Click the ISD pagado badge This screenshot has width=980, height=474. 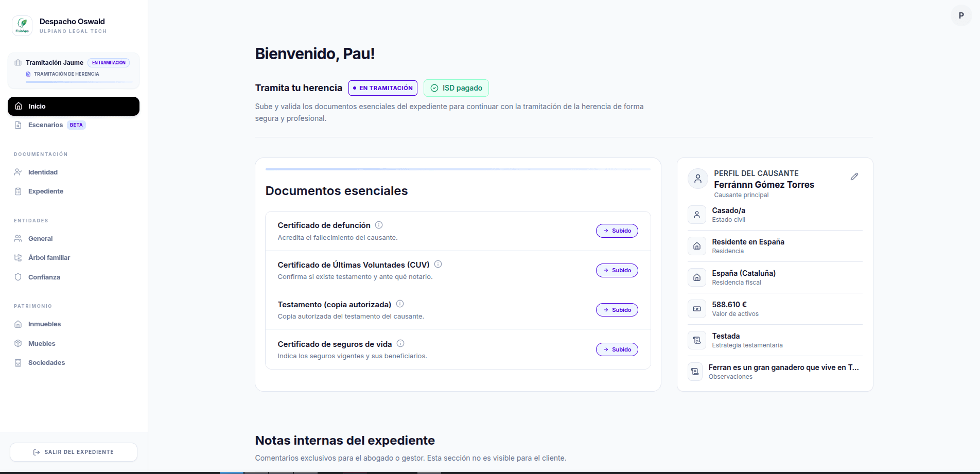coord(456,88)
